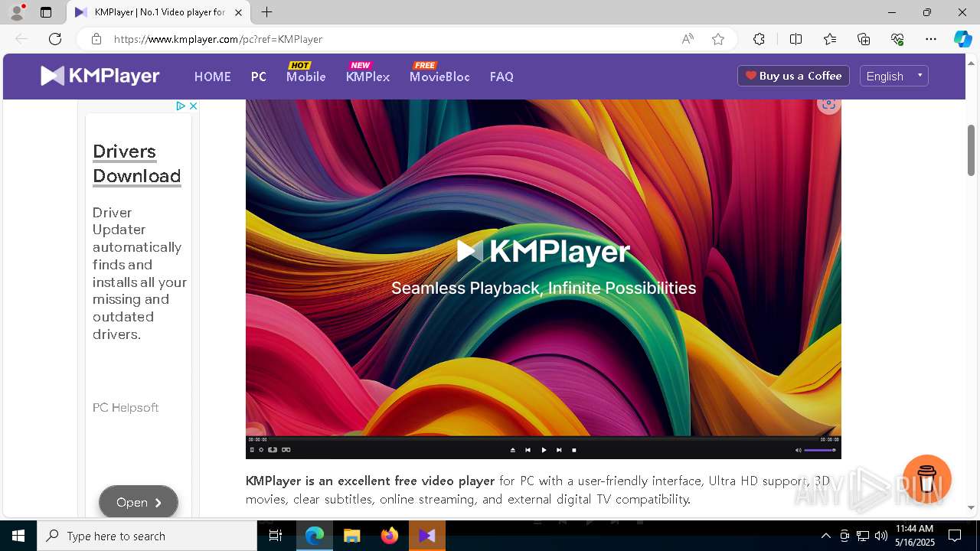
Task: Click previous track in player preview
Action: tap(528, 450)
